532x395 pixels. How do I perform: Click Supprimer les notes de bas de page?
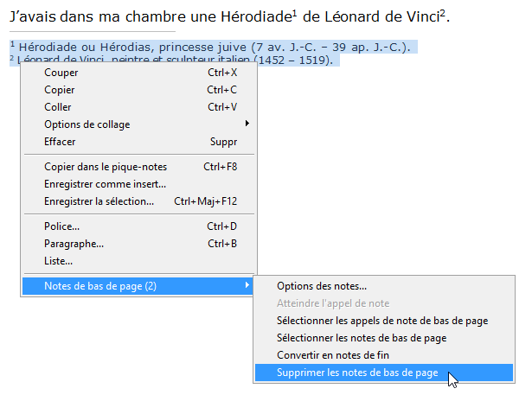coord(384,373)
